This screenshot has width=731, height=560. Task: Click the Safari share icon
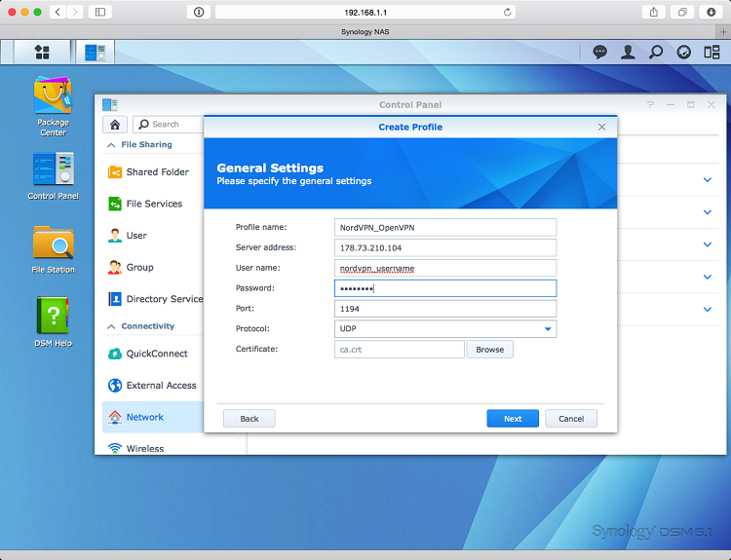pos(651,12)
